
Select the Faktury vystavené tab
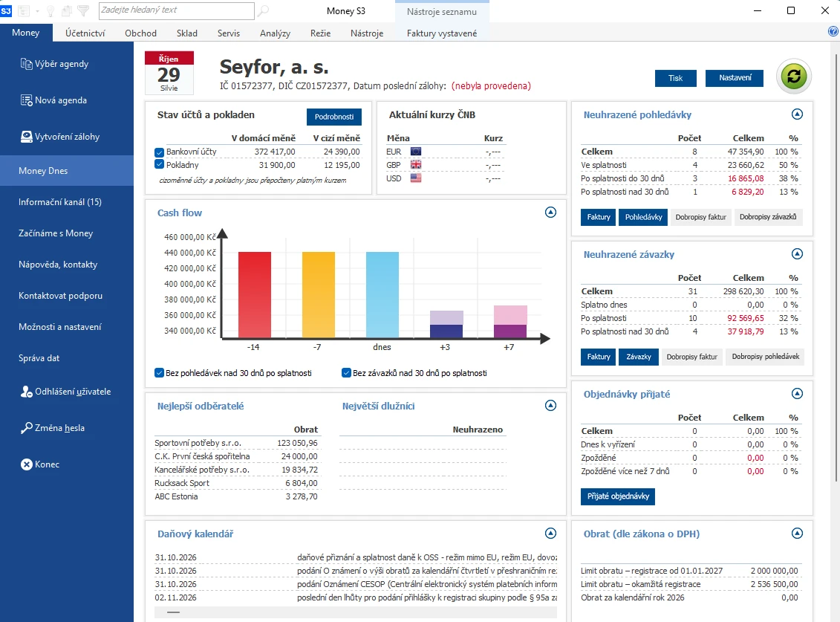[441, 33]
